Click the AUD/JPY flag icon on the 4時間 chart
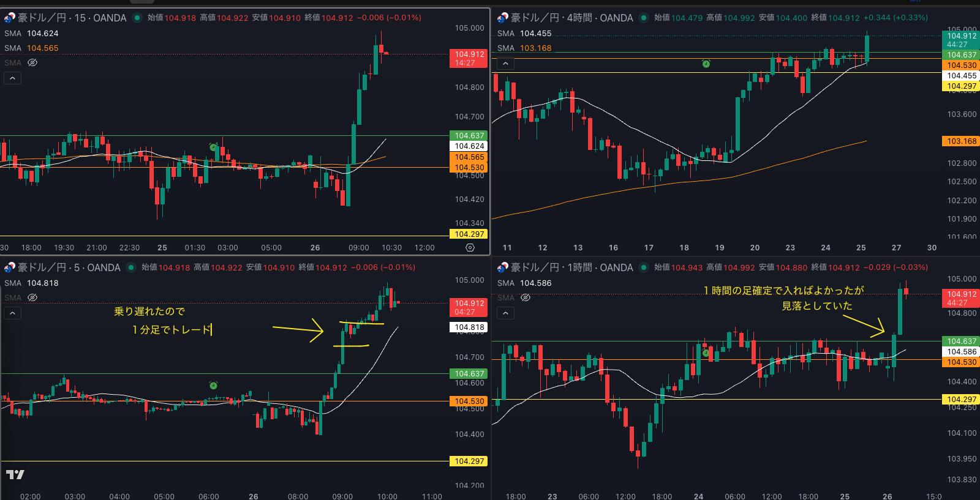Image resolution: width=980 pixels, height=500 pixels. click(x=503, y=18)
